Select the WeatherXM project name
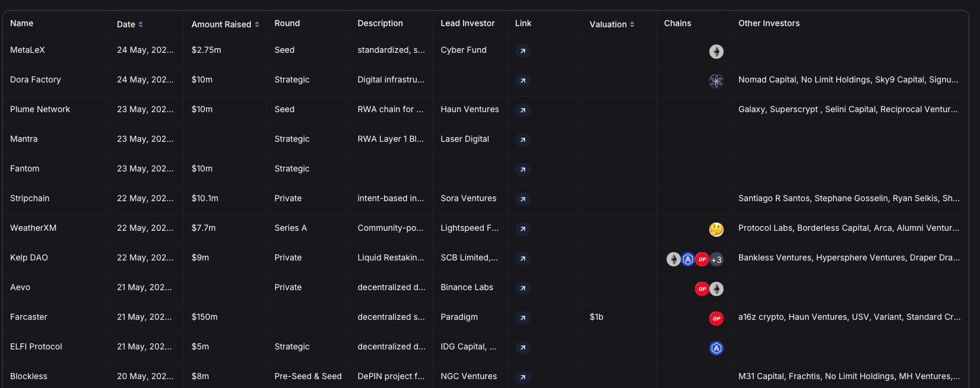Screen dimensions: 980x388 (33, 228)
